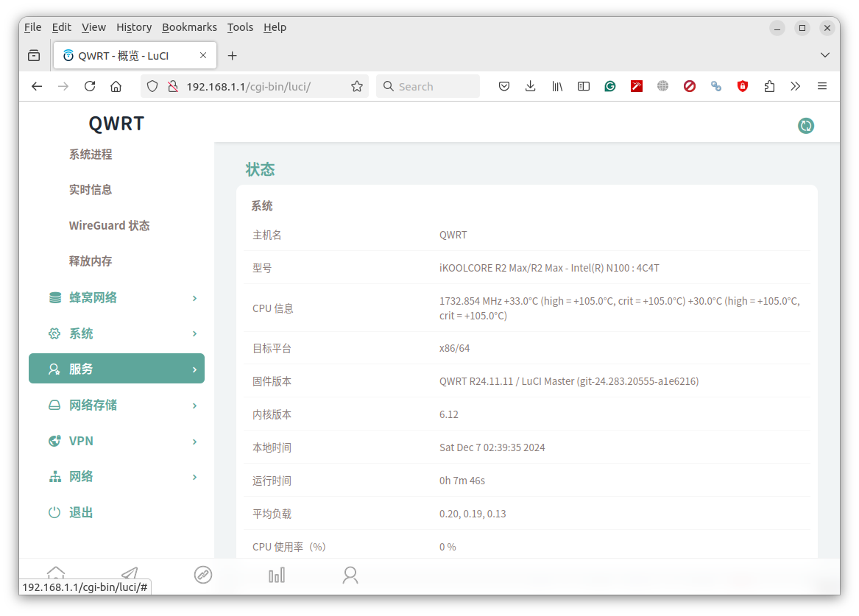Click the VPN sidebar label
This screenshot has width=859, height=616.
[81, 442]
